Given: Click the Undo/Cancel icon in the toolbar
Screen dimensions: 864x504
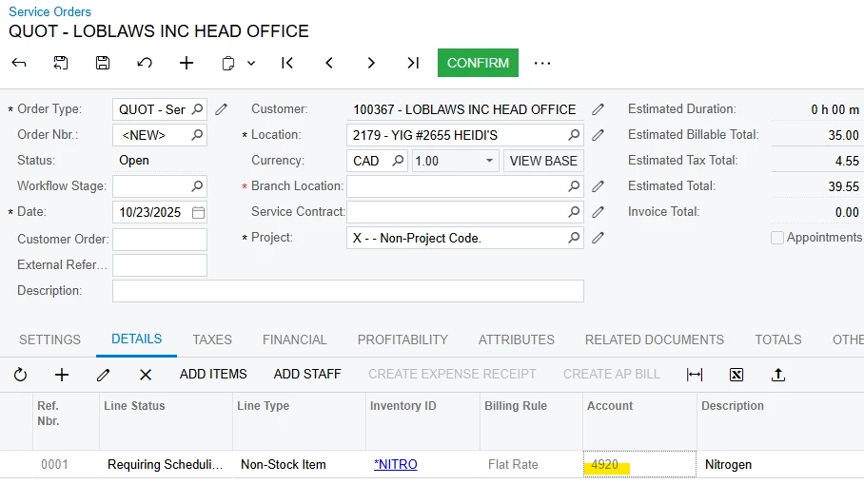Looking at the screenshot, I should pyautogui.click(x=145, y=63).
